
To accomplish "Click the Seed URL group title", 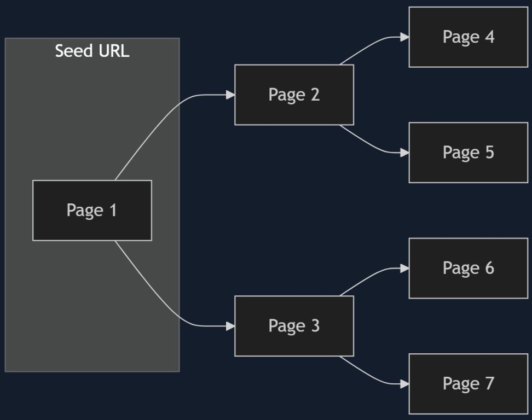I will click(92, 51).
